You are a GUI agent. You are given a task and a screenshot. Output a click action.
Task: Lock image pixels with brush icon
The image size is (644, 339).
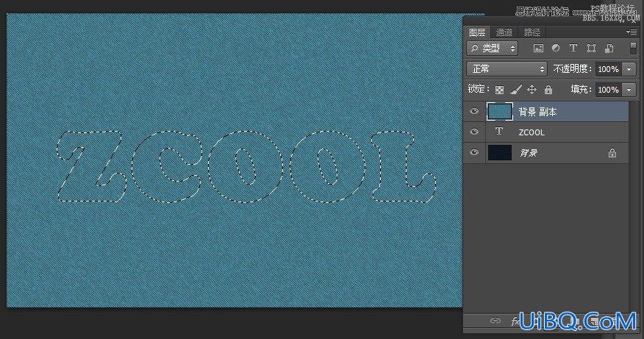516,90
